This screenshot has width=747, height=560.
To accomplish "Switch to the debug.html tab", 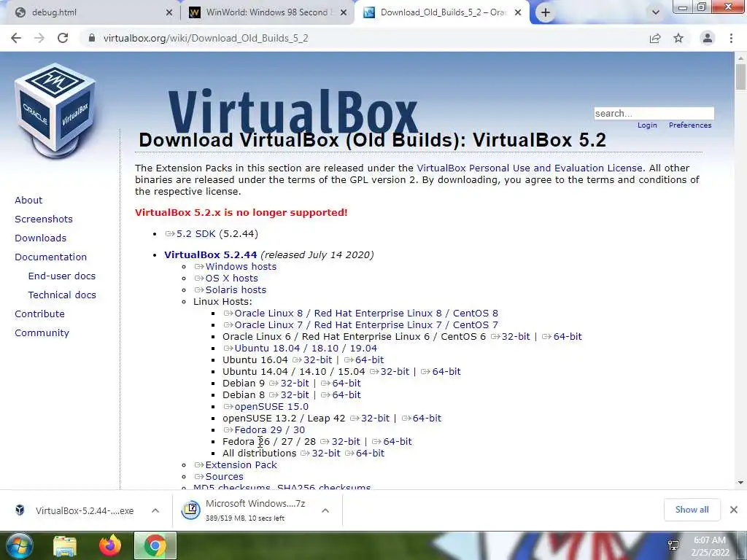I will coord(90,12).
